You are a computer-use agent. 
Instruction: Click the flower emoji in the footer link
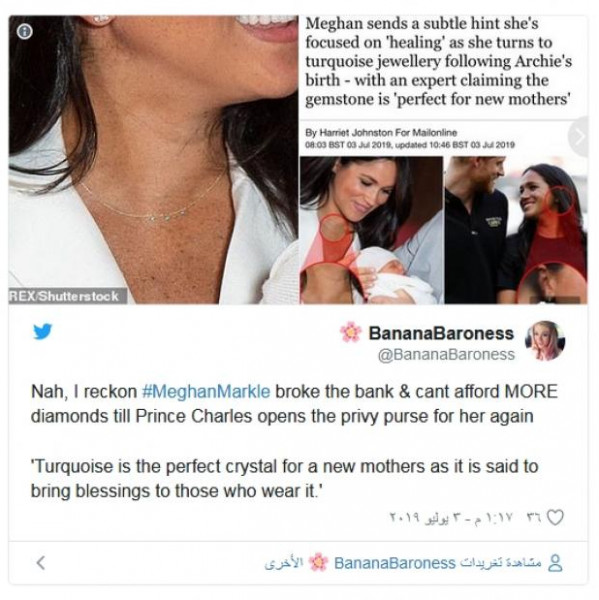318,563
